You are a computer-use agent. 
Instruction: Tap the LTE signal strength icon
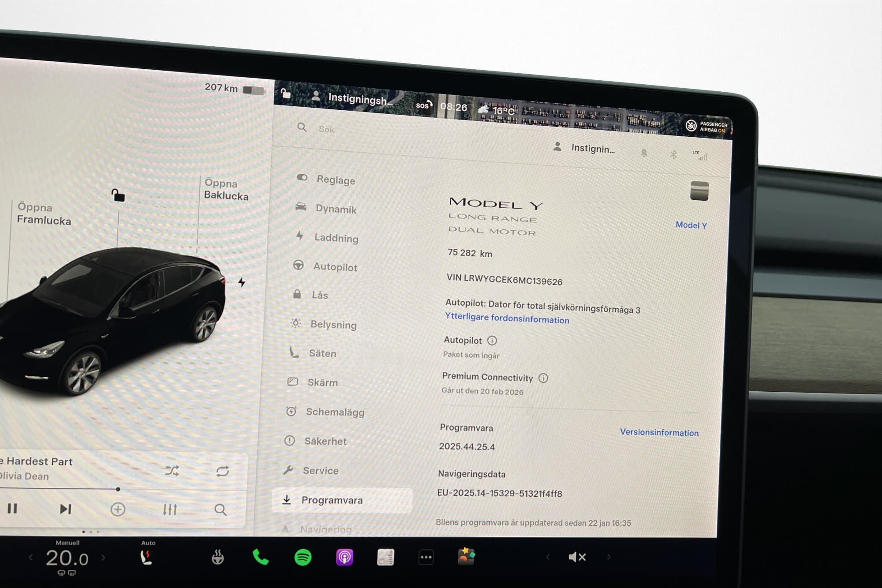click(700, 156)
